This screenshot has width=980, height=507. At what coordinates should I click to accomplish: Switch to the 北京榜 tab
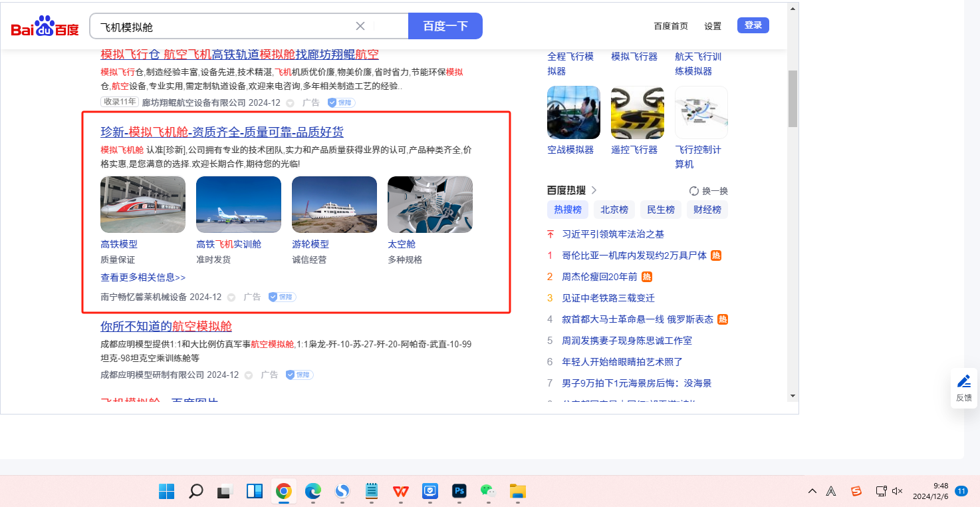point(614,210)
